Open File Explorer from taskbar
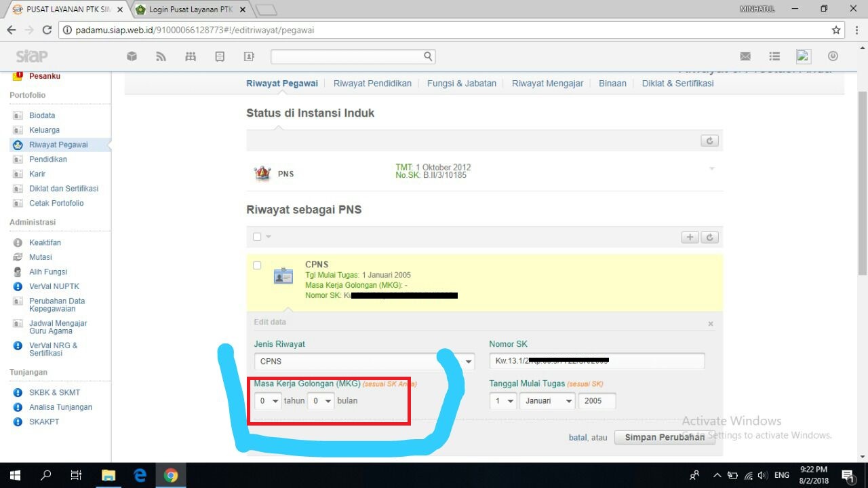Viewport: 868px width, 488px height. click(109, 475)
